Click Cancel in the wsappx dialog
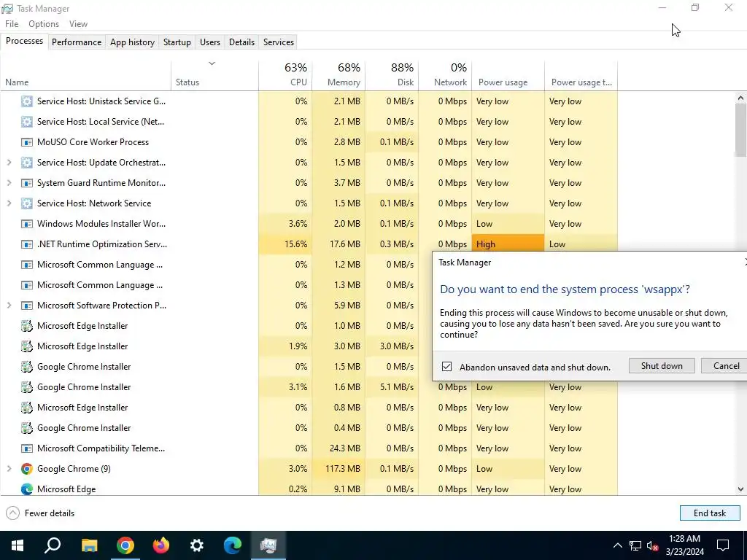The height and width of the screenshot is (560, 747). click(726, 366)
